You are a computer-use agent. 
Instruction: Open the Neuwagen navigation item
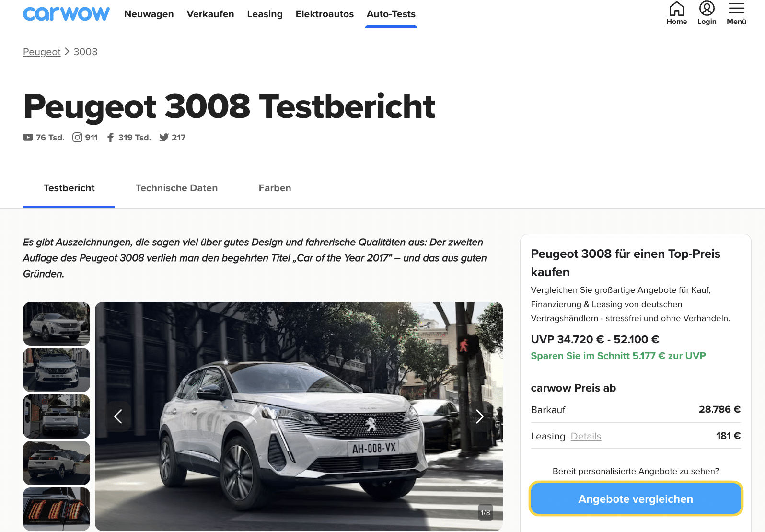[149, 14]
